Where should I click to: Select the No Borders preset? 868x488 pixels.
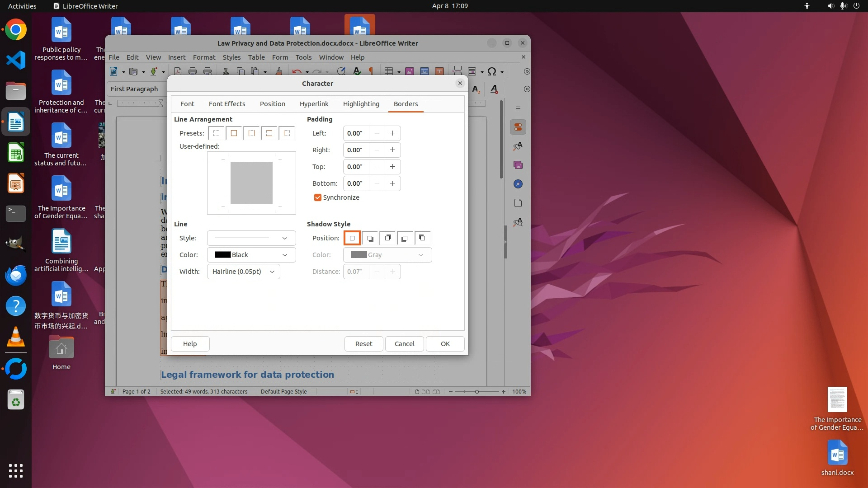pos(217,133)
